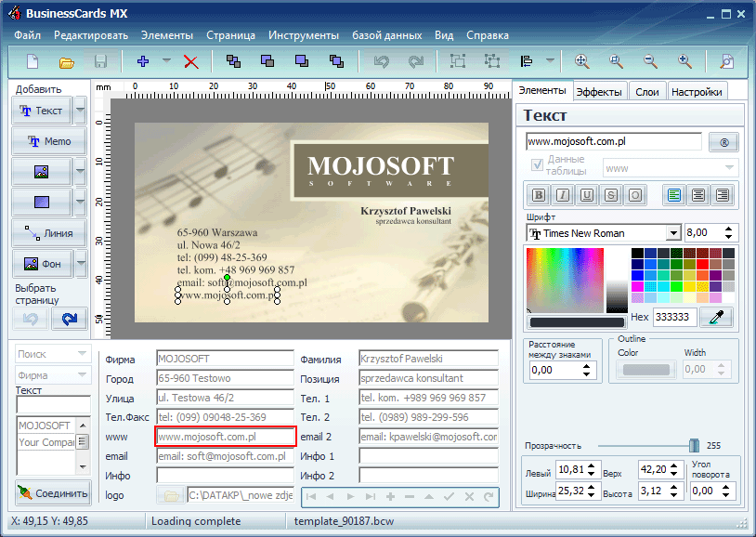Click the Hex color value field
The width and height of the screenshot is (756, 537).
tap(674, 317)
